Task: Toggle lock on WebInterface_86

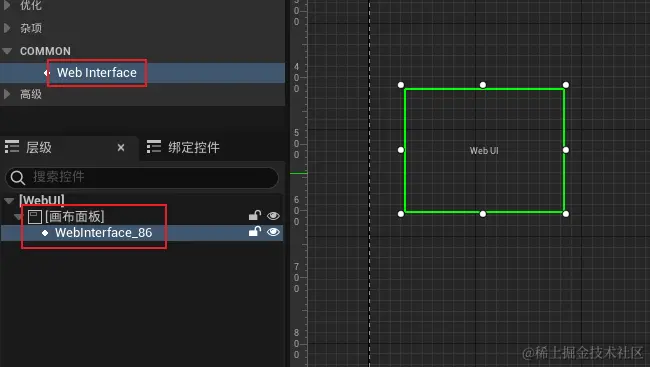Action: [255, 231]
